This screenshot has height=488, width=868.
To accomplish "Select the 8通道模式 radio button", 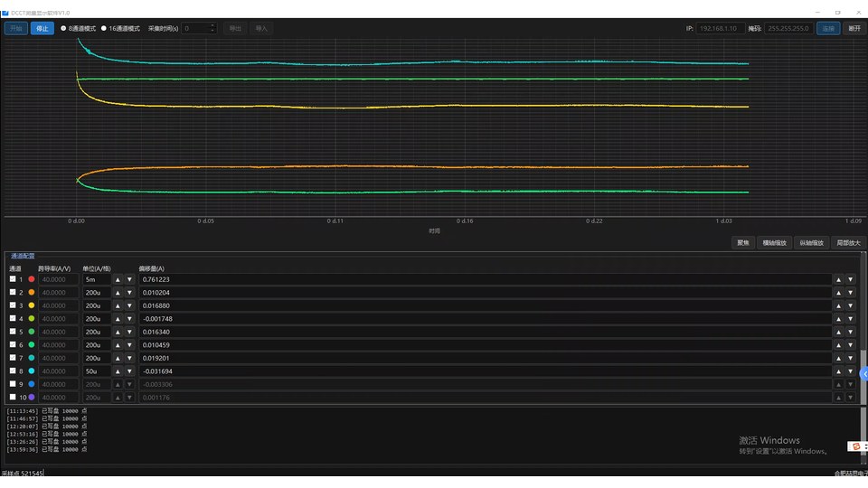I will (x=63, y=28).
